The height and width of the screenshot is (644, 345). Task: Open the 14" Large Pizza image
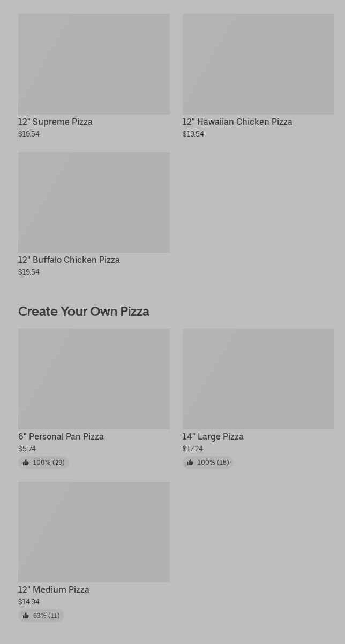click(258, 379)
